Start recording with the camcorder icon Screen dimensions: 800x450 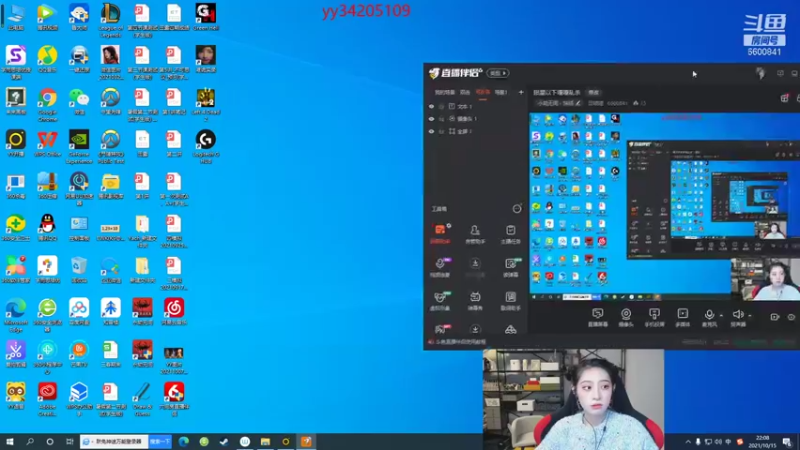[x=774, y=317]
